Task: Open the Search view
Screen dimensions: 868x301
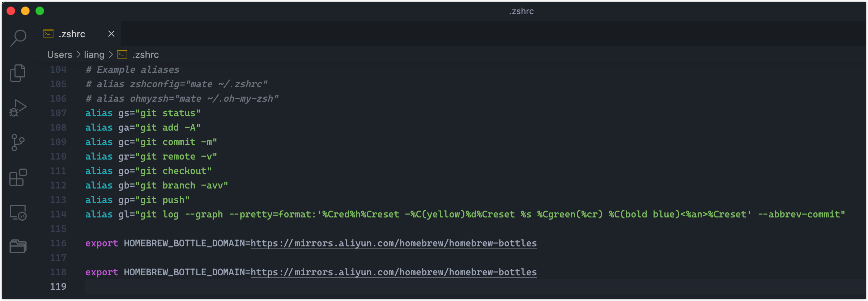Action: [18, 38]
